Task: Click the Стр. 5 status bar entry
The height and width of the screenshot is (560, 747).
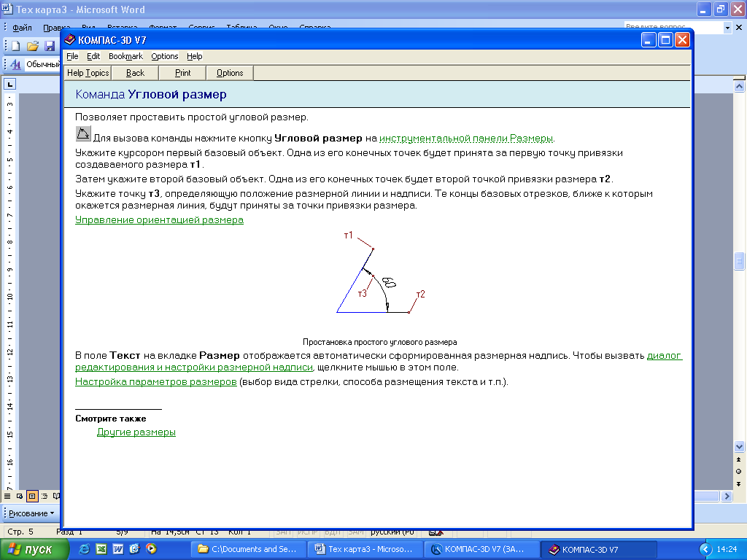Action: [x=20, y=532]
